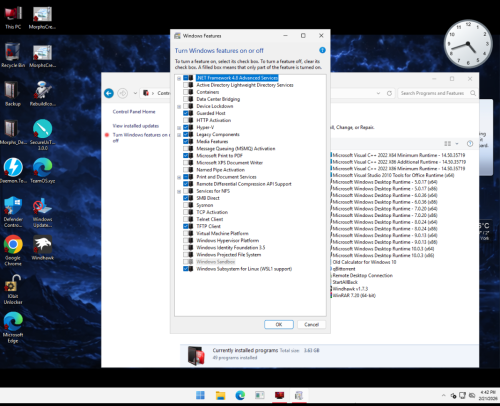Click the help icon in Programs and Features toolbar

point(470,144)
